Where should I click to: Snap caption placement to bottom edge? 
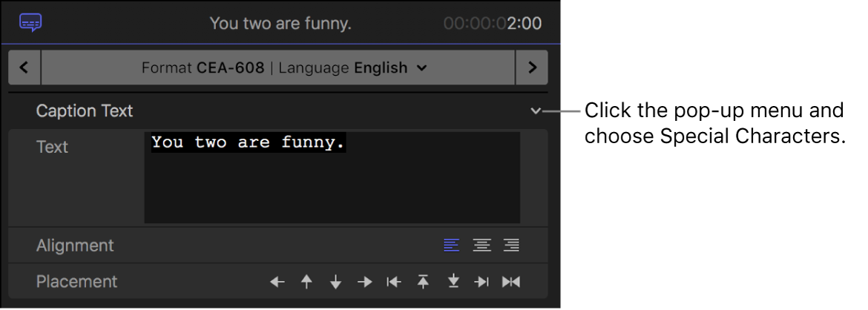(453, 282)
